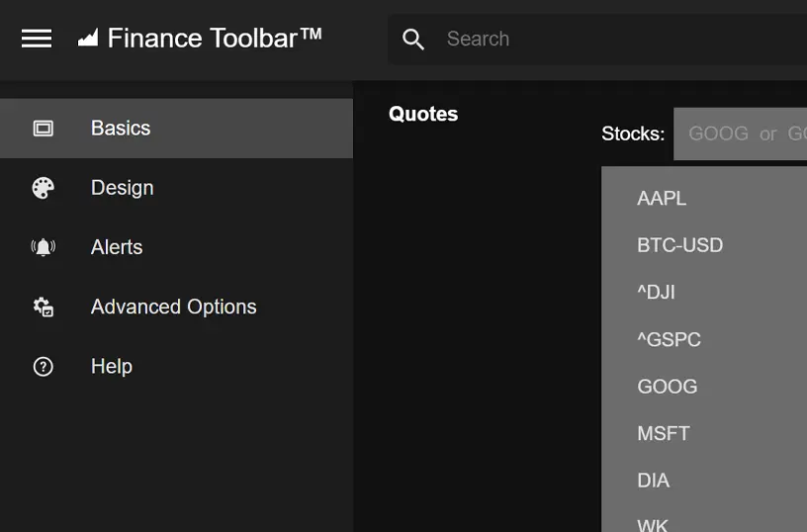Open the Help page

[x=176, y=367]
